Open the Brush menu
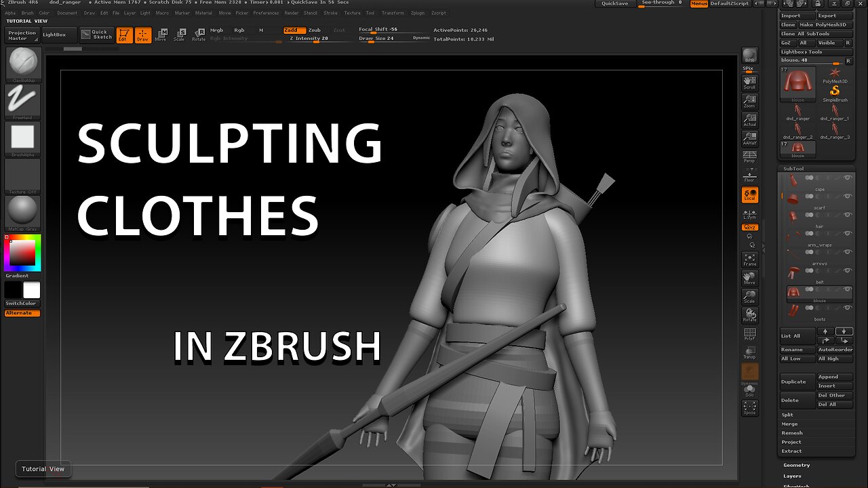The width and height of the screenshot is (868, 488). pyautogui.click(x=27, y=13)
